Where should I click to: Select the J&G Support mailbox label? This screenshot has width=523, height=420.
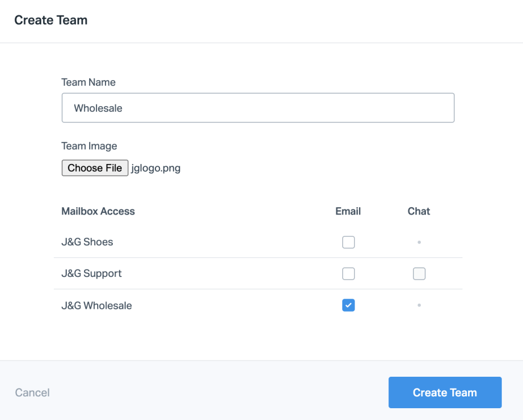(91, 273)
